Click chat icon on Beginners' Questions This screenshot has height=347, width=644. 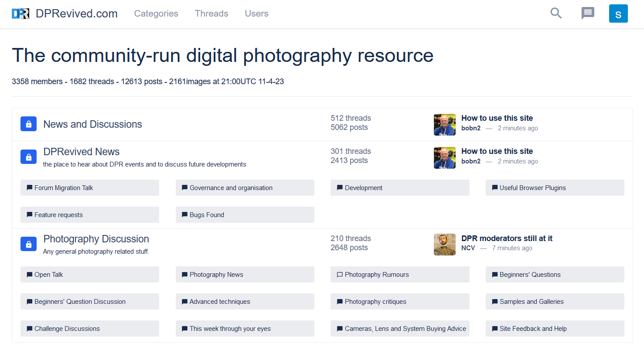pos(495,275)
